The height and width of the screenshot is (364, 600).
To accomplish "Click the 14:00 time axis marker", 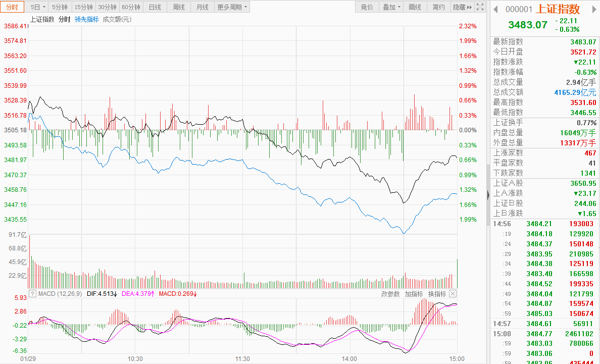I will click(x=349, y=359).
